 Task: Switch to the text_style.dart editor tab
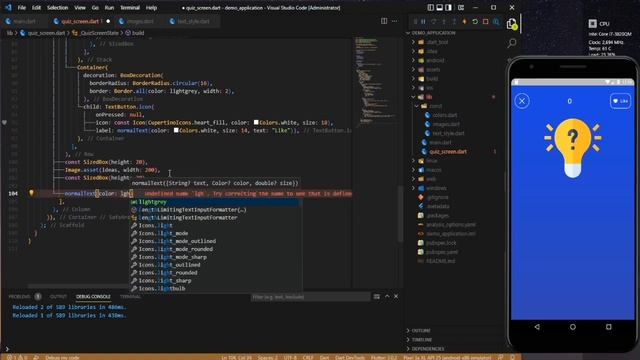(x=193, y=21)
